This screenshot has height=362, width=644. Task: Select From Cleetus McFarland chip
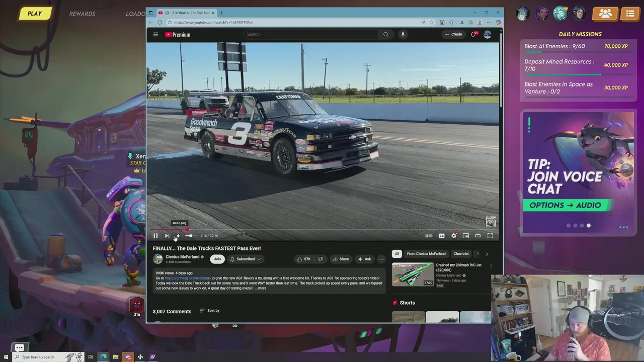coord(426,254)
